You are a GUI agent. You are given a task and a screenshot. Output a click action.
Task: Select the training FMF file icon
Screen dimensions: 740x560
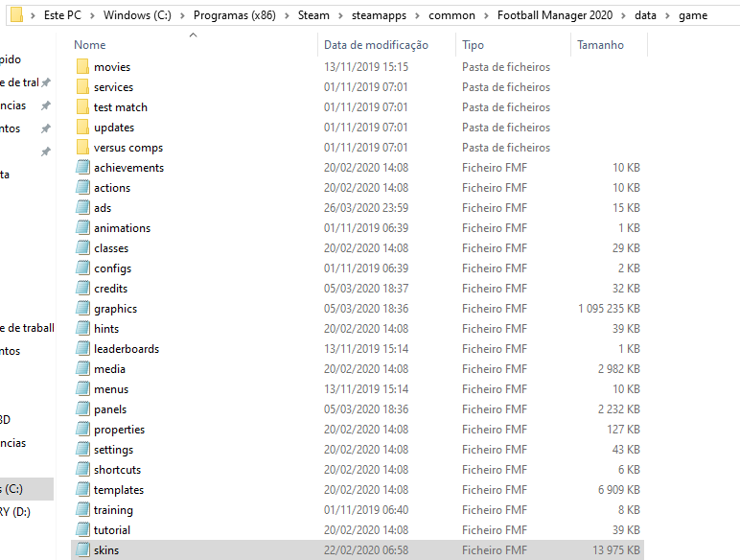click(x=82, y=510)
